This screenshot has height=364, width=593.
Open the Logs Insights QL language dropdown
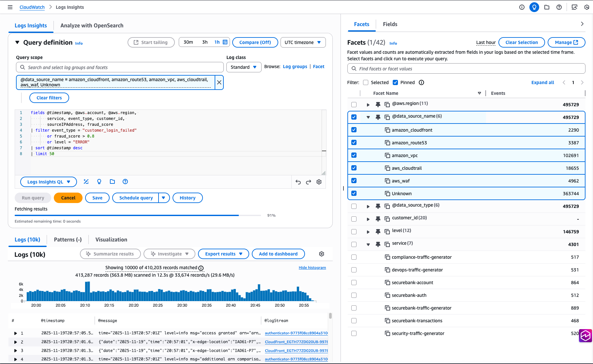(x=49, y=182)
